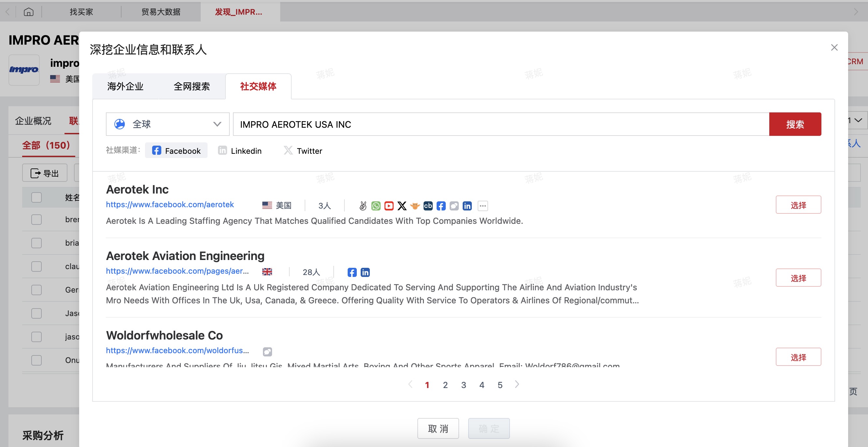Open Aerotek Inc YouTube icon
The height and width of the screenshot is (447, 868).
[x=389, y=206]
